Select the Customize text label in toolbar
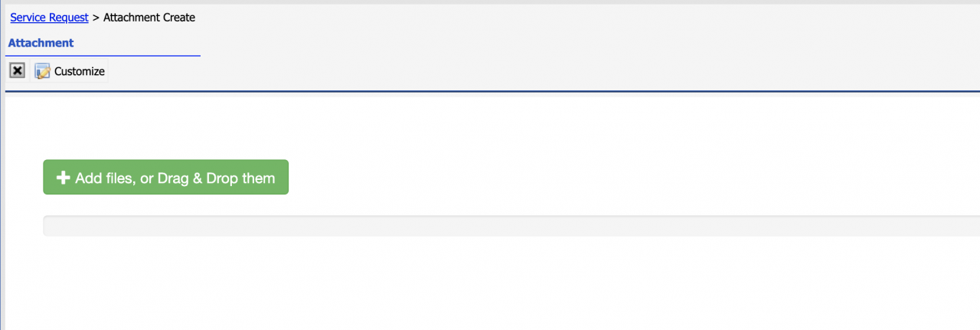 pos(80,71)
